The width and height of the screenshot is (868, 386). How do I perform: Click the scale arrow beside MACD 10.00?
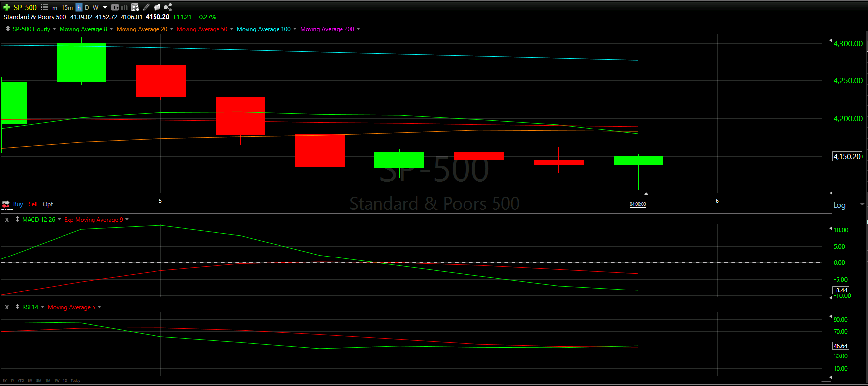click(831, 229)
